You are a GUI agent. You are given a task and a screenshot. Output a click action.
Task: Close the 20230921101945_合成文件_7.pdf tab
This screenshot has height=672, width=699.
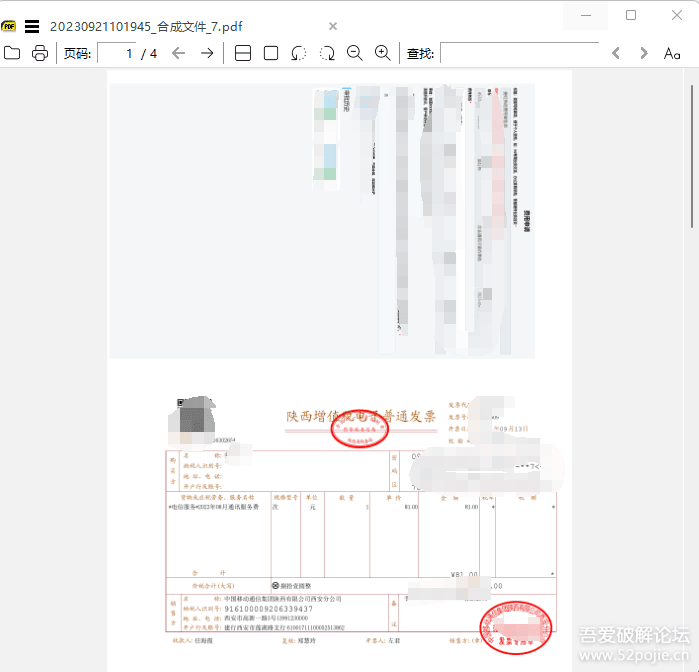point(333,26)
